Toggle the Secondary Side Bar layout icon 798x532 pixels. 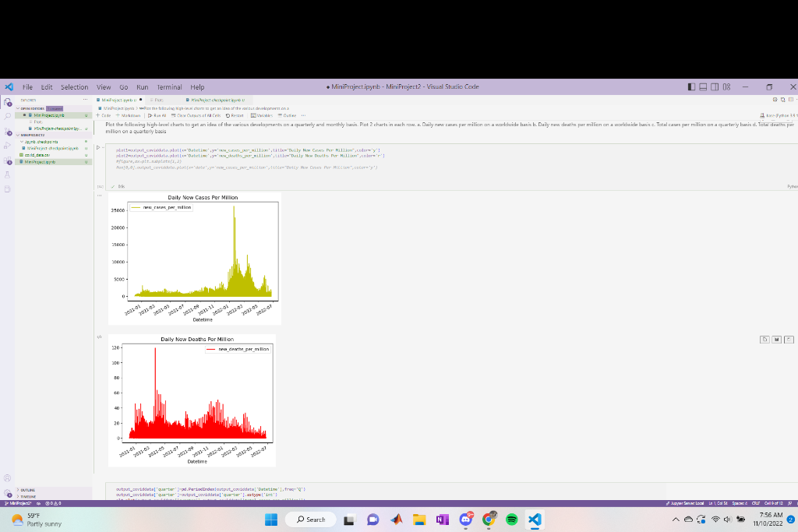(715, 87)
